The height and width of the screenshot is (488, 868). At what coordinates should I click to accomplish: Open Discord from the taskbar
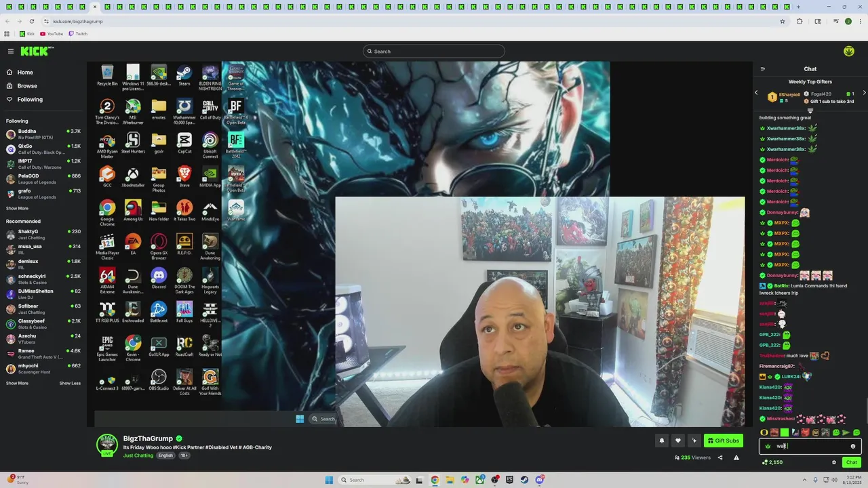coord(539,480)
